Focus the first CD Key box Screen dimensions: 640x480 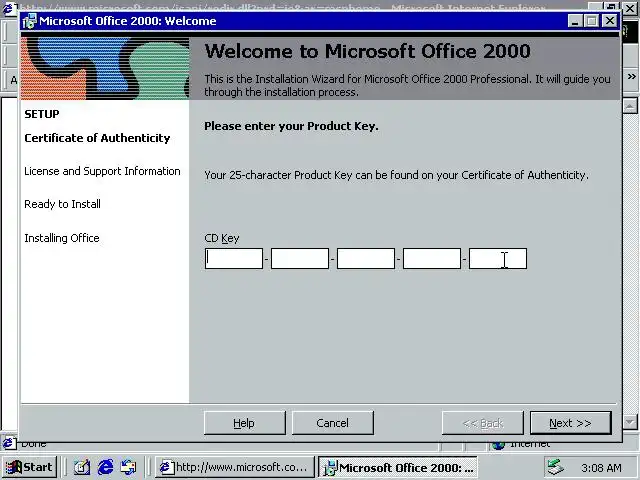[x=234, y=258]
